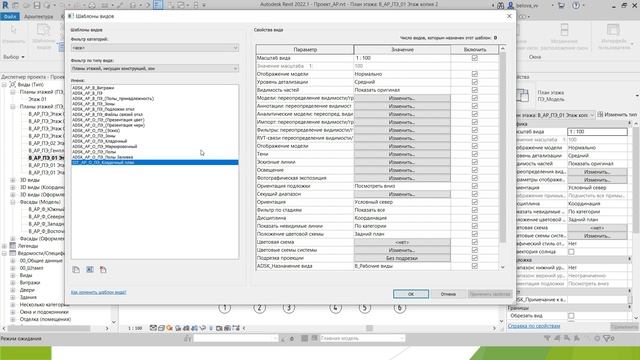Check the Обрезать вид checkbox in Properties
This screenshot has height=360, width=640.
(571, 316)
